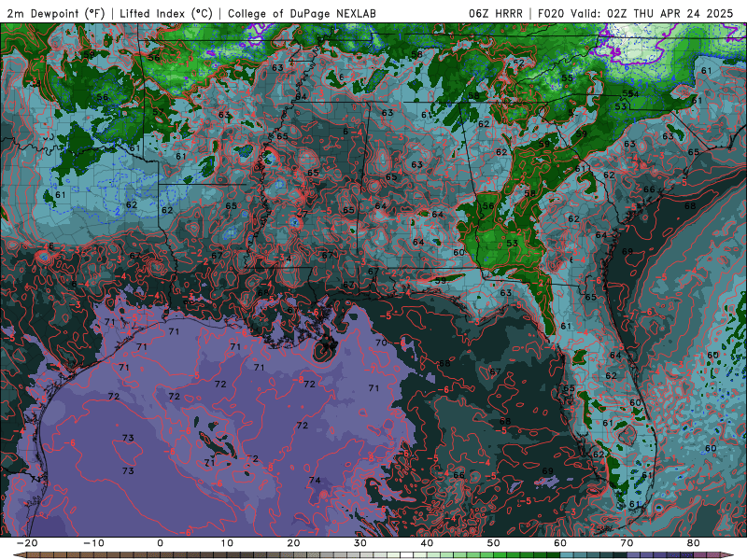This screenshot has width=747, height=560.
Task: Click the 74 dewpoint value over the Gulf
Action: click(315, 480)
